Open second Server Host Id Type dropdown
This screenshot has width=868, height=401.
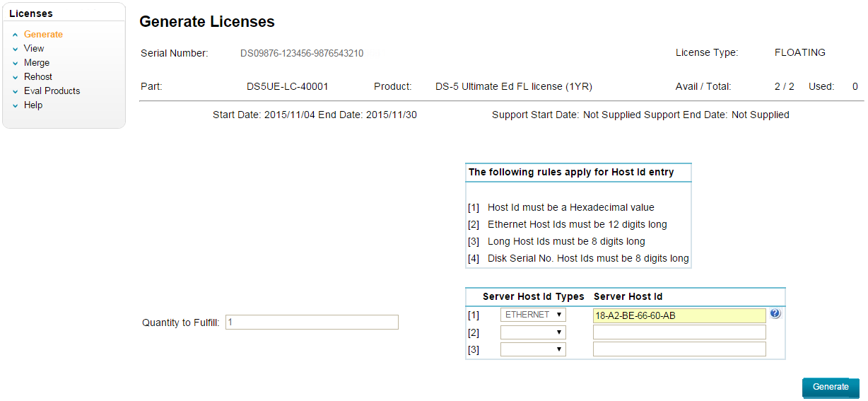pyautogui.click(x=533, y=332)
